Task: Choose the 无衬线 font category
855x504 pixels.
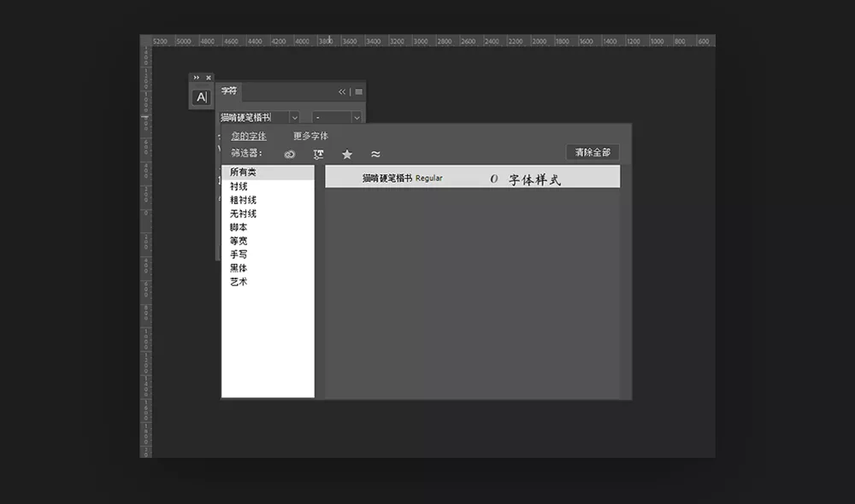Action: 243,214
